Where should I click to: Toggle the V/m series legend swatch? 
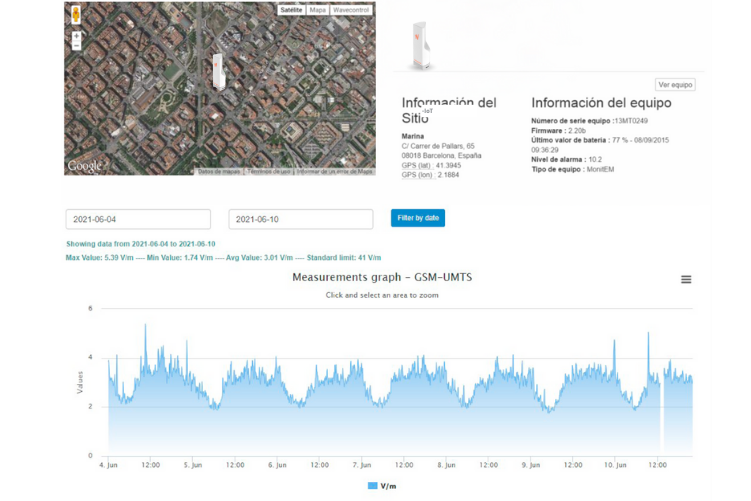pos(373,486)
